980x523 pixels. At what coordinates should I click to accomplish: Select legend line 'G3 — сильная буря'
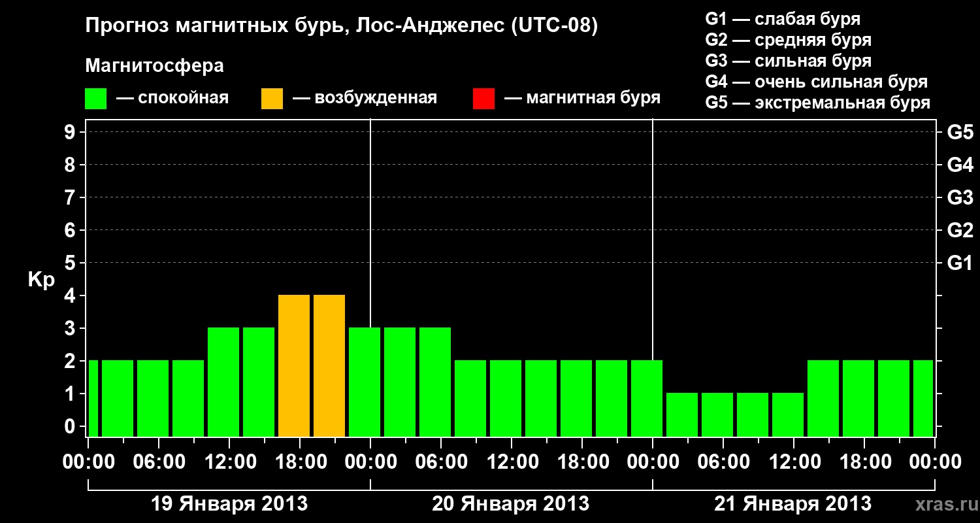pos(789,61)
